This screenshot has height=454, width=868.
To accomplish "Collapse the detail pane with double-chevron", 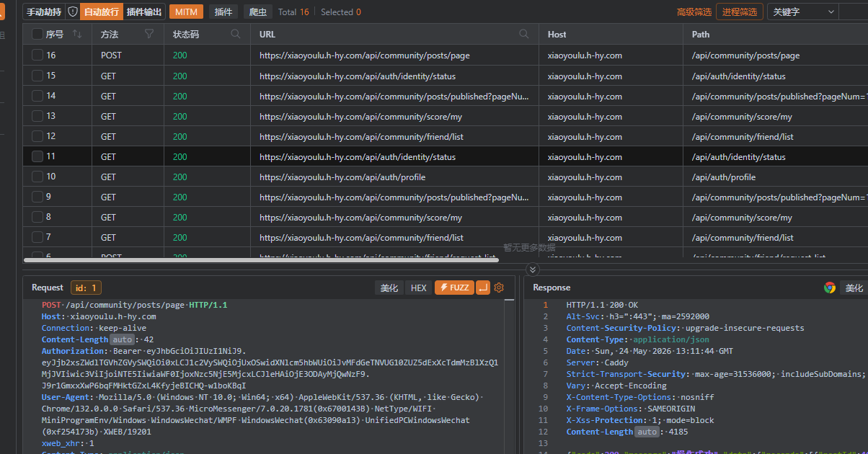I will (533, 270).
